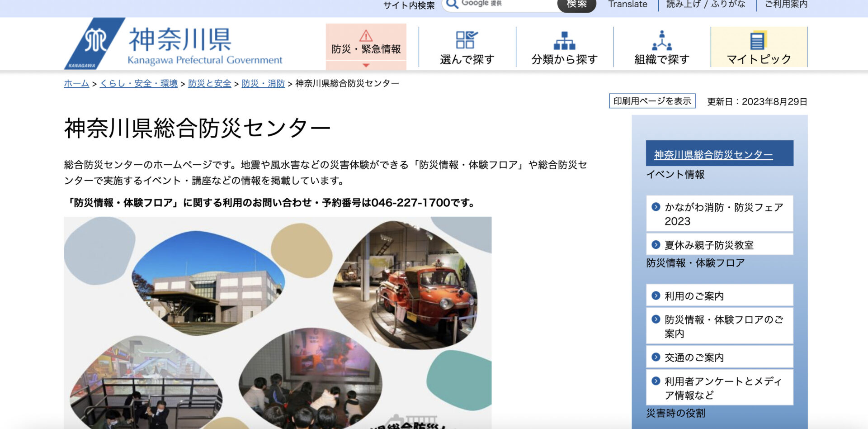Click arrow icon beside 利用のご案内
Image resolution: width=868 pixels, height=429 pixels.
point(656,296)
